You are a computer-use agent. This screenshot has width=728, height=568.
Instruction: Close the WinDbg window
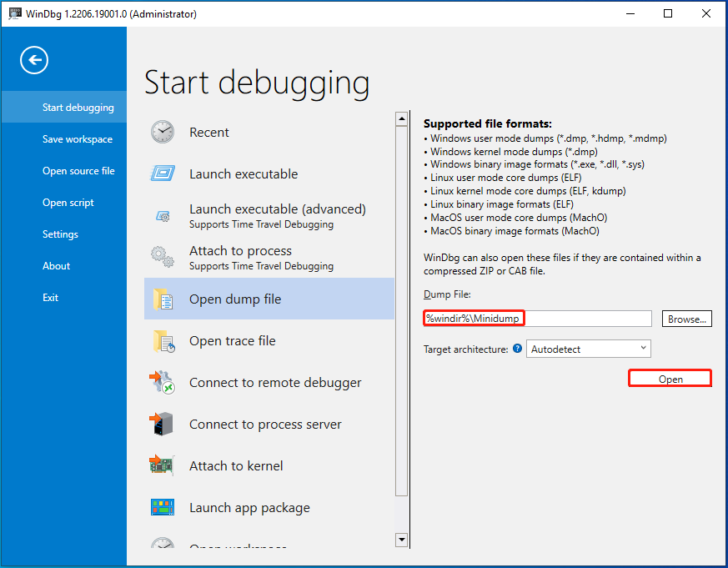point(706,13)
